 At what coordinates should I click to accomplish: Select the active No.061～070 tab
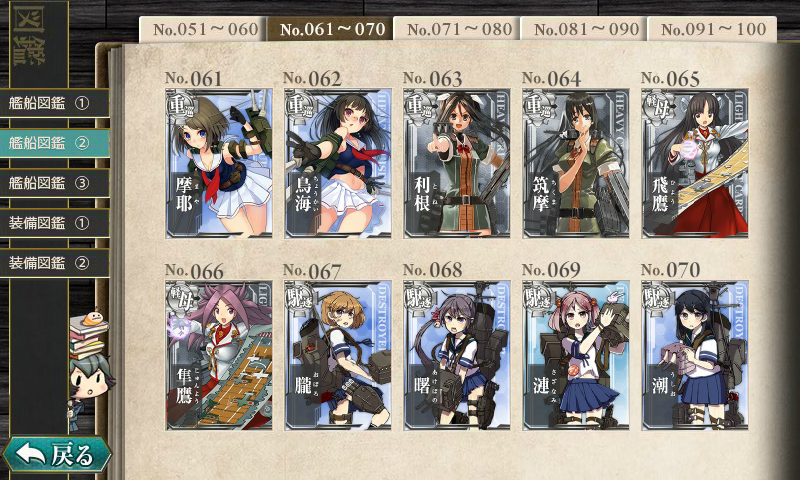331,29
